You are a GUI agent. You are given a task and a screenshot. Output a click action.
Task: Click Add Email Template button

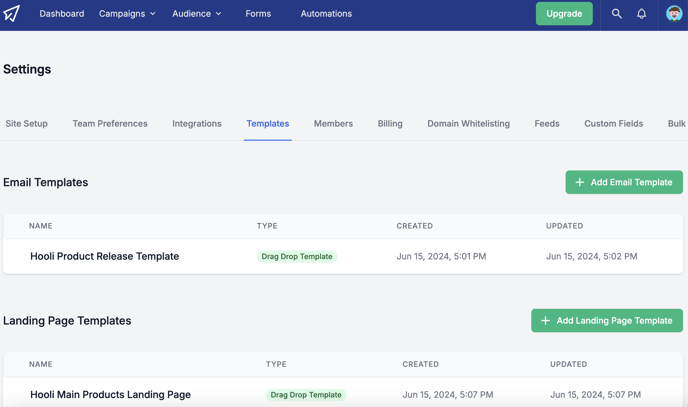624,182
